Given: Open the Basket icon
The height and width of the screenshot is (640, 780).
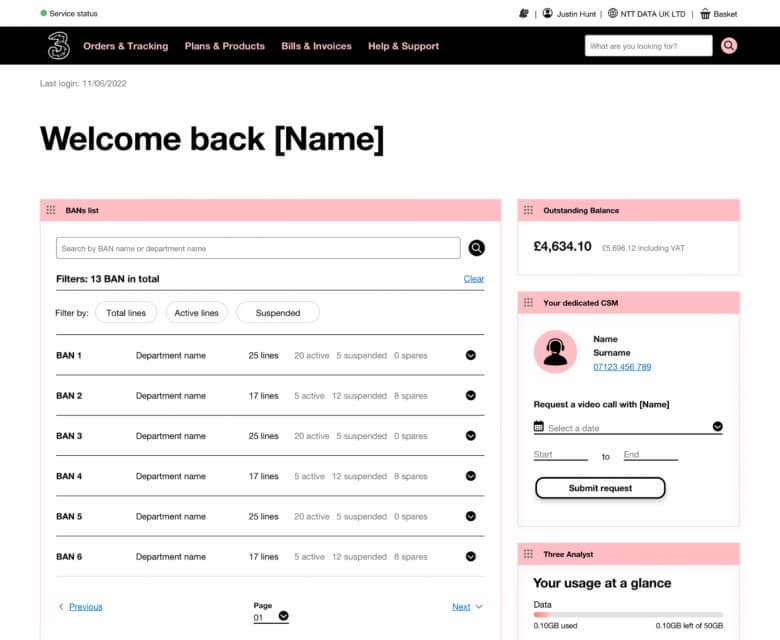Looking at the screenshot, I should [705, 14].
